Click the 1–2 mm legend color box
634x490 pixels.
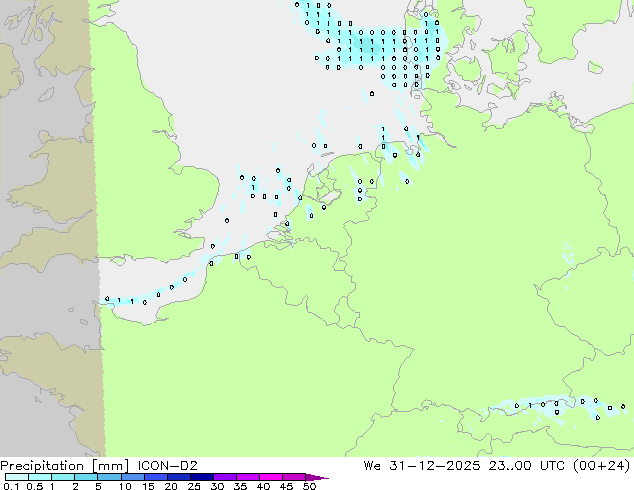click(x=63, y=477)
